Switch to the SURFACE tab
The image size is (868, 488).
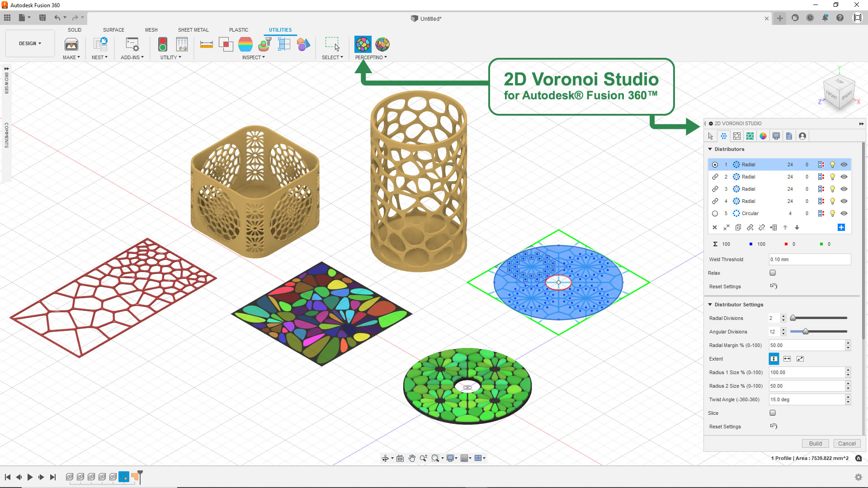click(113, 30)
